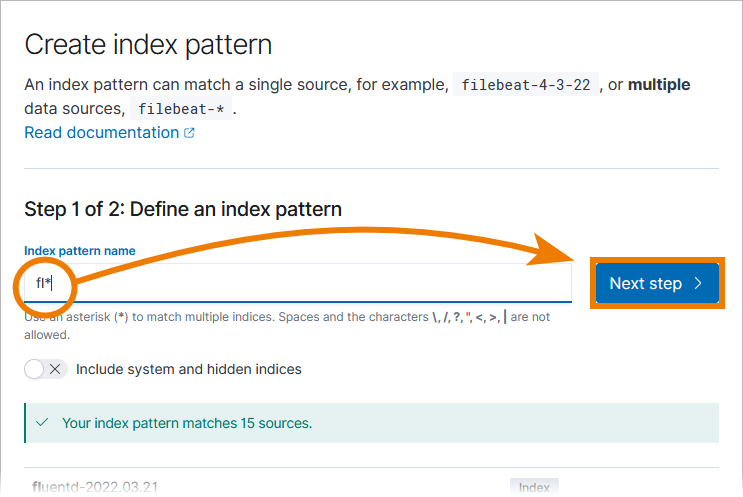Click the Step 1 of 2 heading
Viewport: 743px width, 497px height.
point(183,209)
